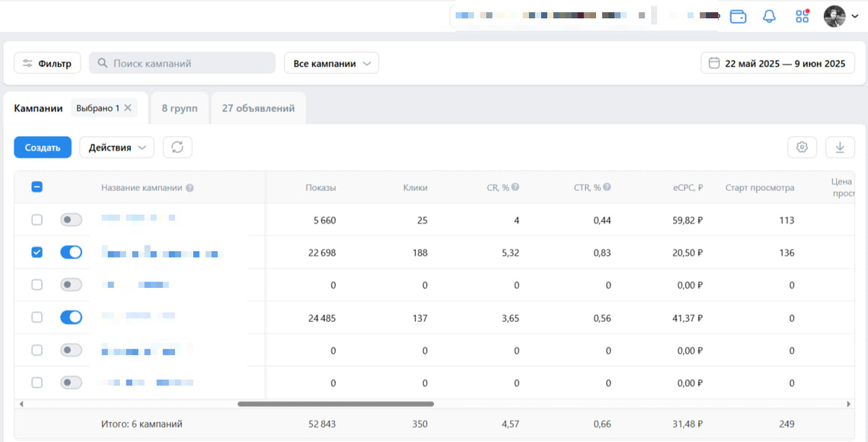The height and width of the screenshot is (442, 868).
Task: Click the 137 clicks cell
Action: pos(419,318)
